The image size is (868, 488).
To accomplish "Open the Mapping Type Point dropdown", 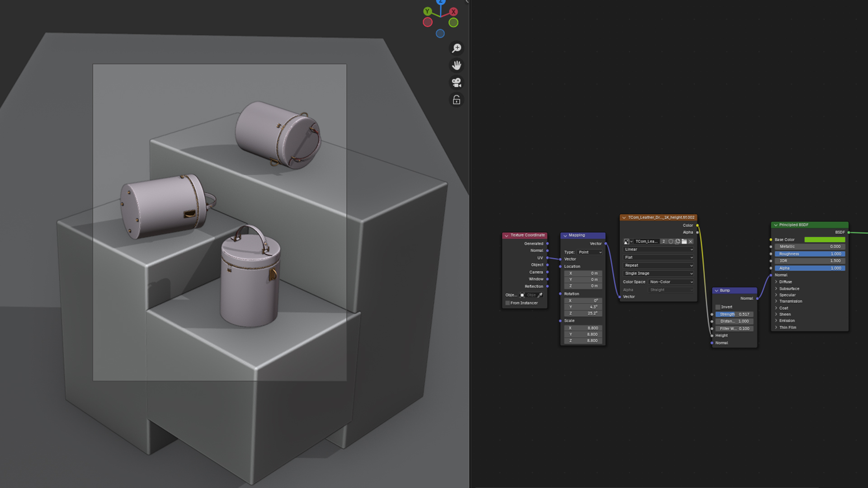I will click(590, 253).
